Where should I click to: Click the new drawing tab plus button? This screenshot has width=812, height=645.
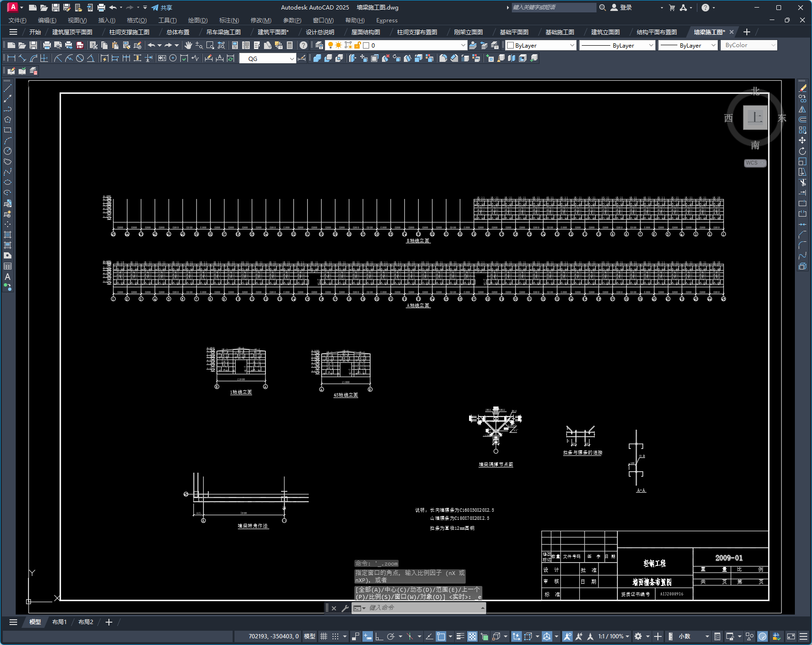[747, 32]
